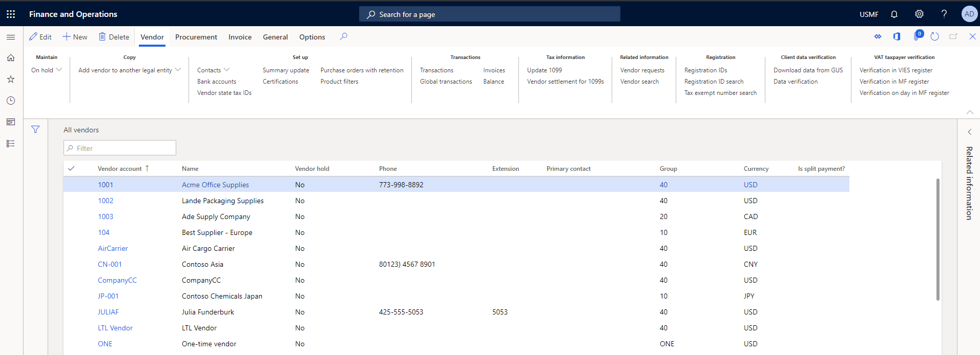The height and width of the screenshot is (355, 980).
Task: Open help question mark icon
Action: point(944,14)
